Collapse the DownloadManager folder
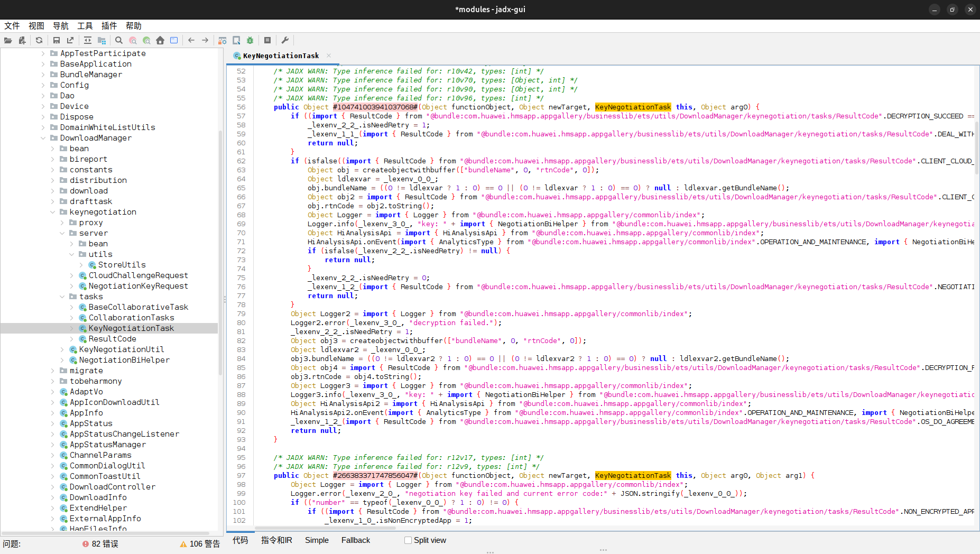The width and height of the screenshot is (980, 554). point(43,138)
